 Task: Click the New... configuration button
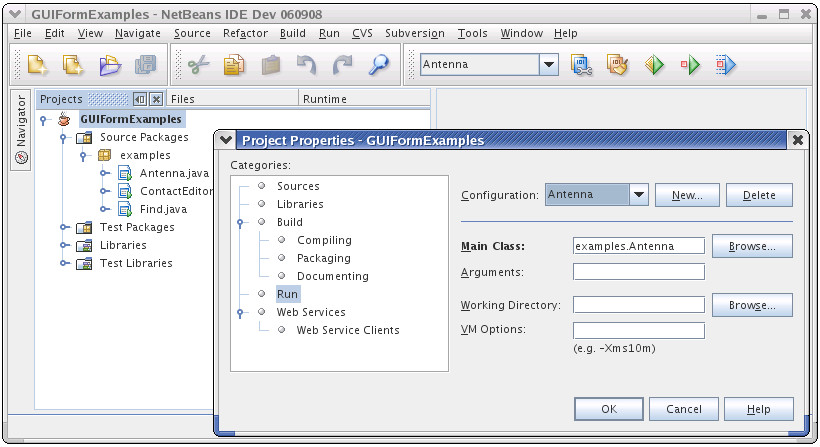pyautogui.click(x=687, y=195)
